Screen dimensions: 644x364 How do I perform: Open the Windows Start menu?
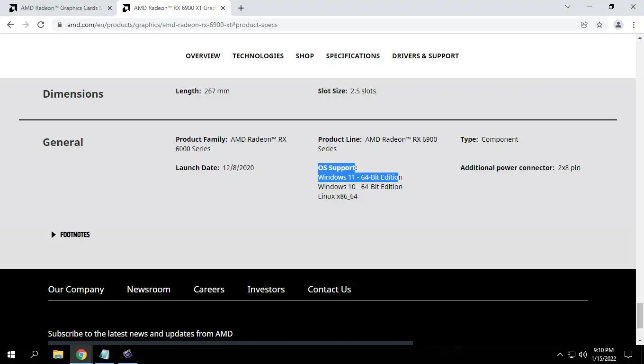click(11, 354)
